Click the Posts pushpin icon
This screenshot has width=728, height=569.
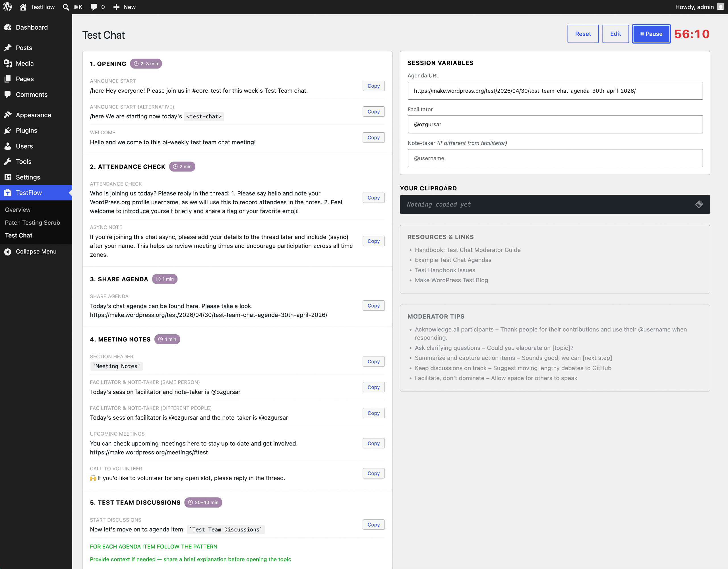[8, 48]
